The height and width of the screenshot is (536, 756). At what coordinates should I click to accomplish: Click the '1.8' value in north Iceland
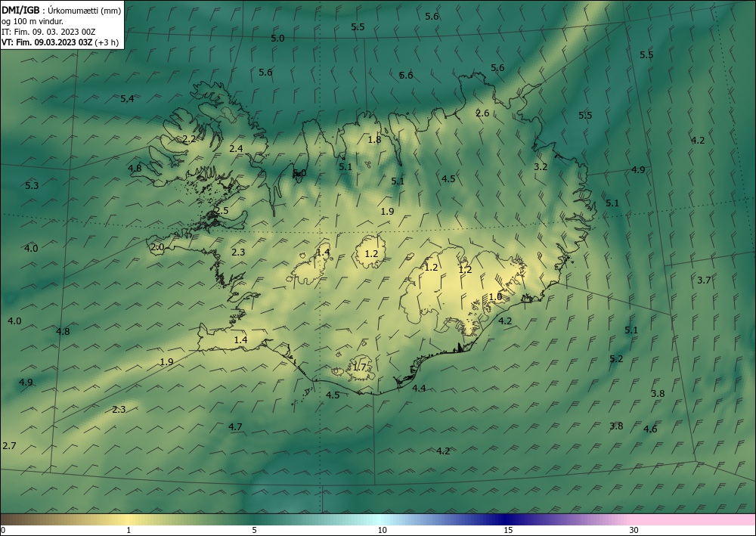tap(374, 140)
